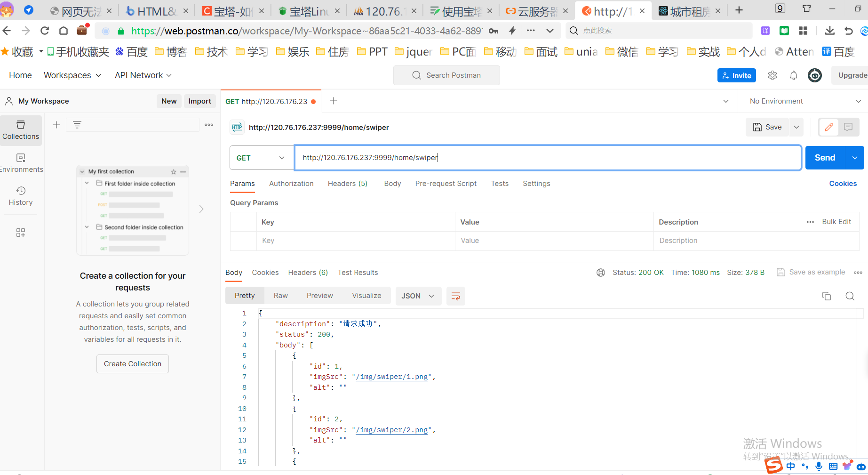The height and width of the screenshot is (475, 868).
Task: Open the Pre-request Script tab
Action: pos(446,184)
